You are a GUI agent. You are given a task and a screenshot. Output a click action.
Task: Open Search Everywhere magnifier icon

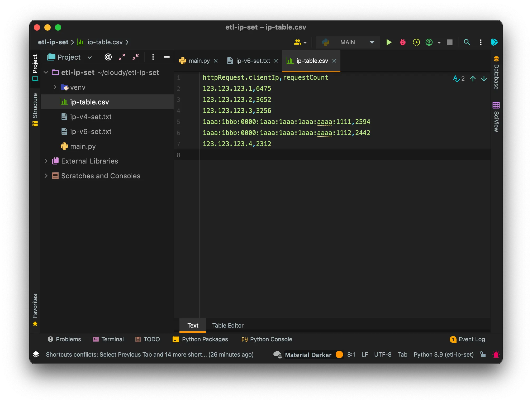click(467, 42)
